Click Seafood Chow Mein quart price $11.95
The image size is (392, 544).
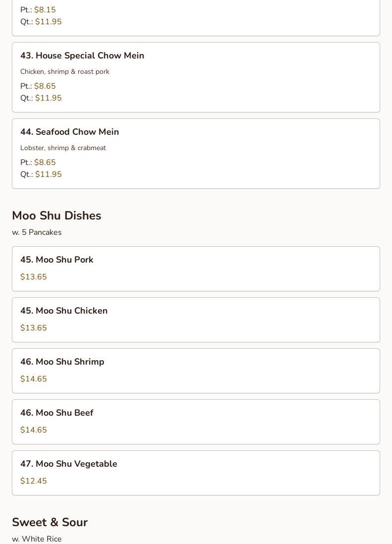[48, 174]
